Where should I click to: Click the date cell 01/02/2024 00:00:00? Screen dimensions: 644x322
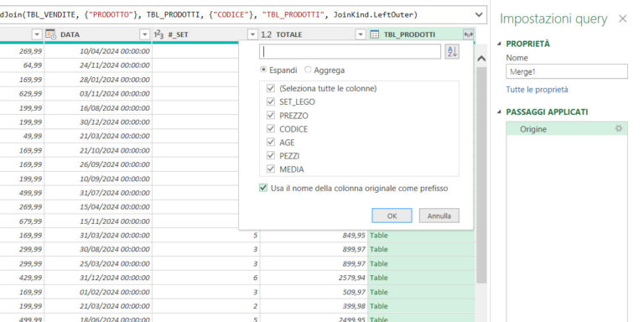pos(98,292)
